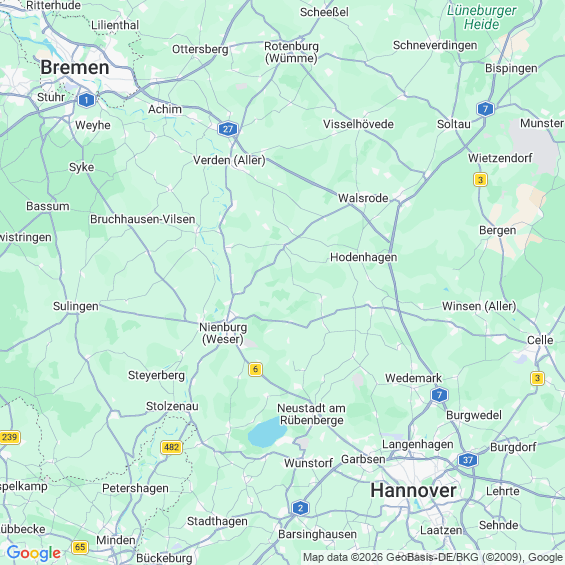
Task: Open the Google logo link
Action: tap(34, 553)
